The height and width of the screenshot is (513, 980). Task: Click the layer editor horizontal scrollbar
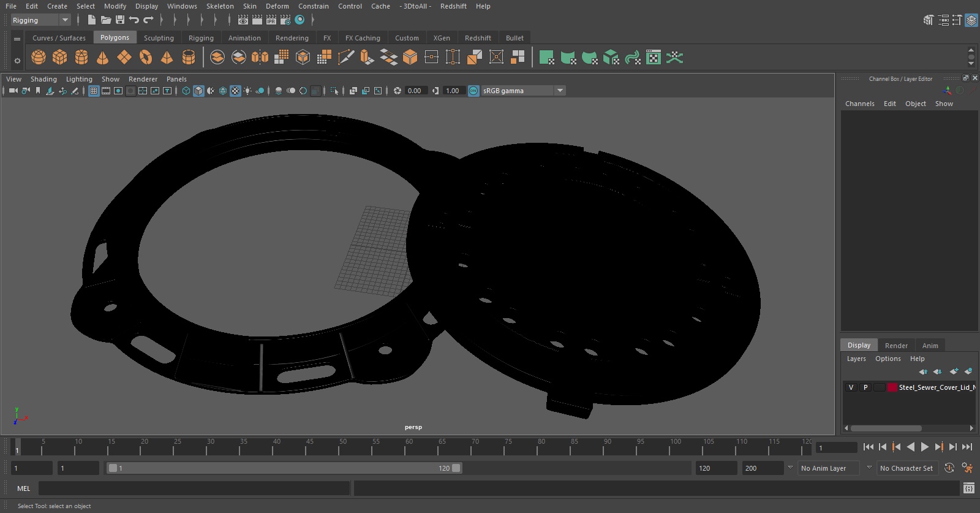pos(886,428)
